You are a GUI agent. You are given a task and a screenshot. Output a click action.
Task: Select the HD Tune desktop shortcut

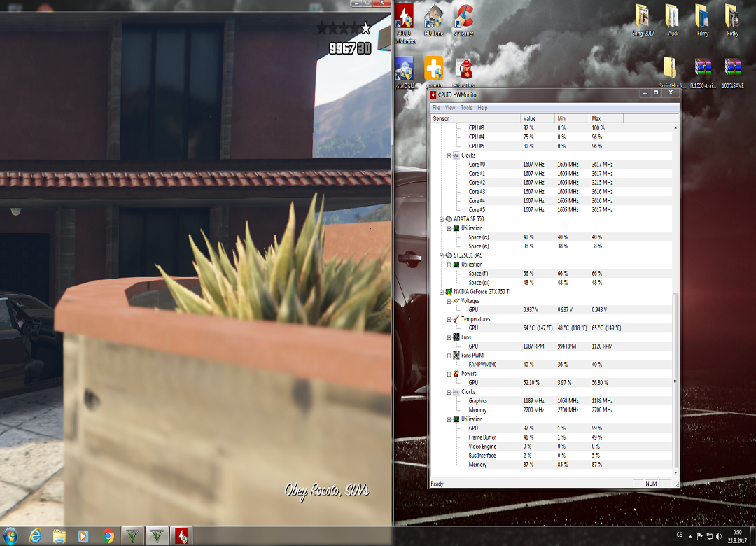(x=433, y=20)
